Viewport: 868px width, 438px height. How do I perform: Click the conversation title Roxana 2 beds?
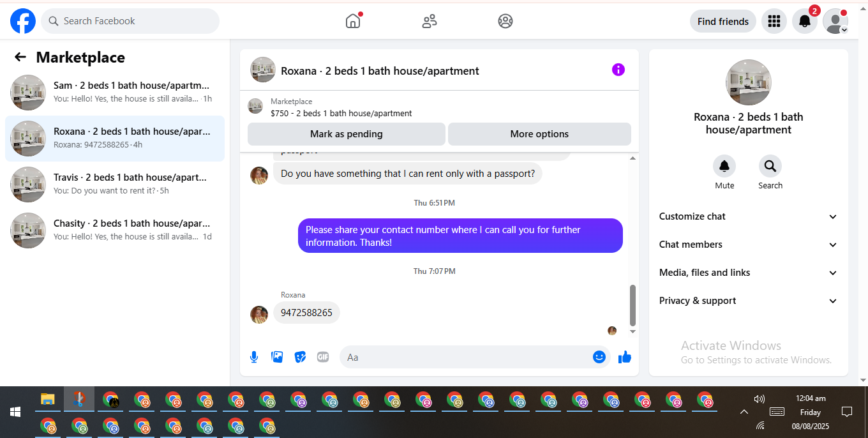tap(380, 71)
